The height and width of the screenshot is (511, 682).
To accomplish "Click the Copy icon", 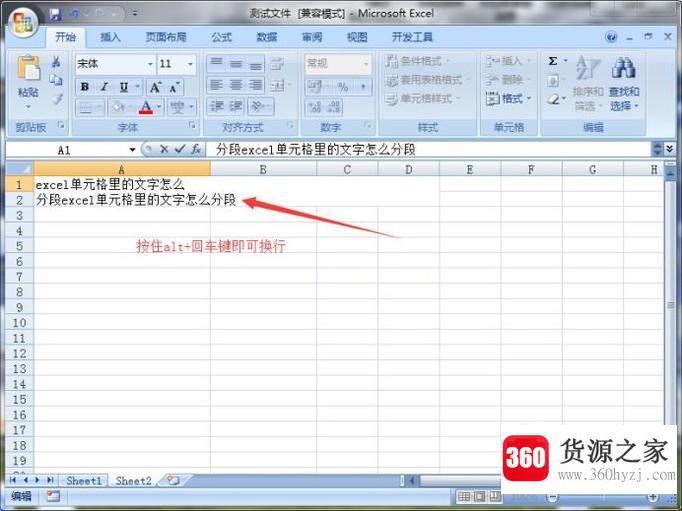I will click(x=56, y=80).
